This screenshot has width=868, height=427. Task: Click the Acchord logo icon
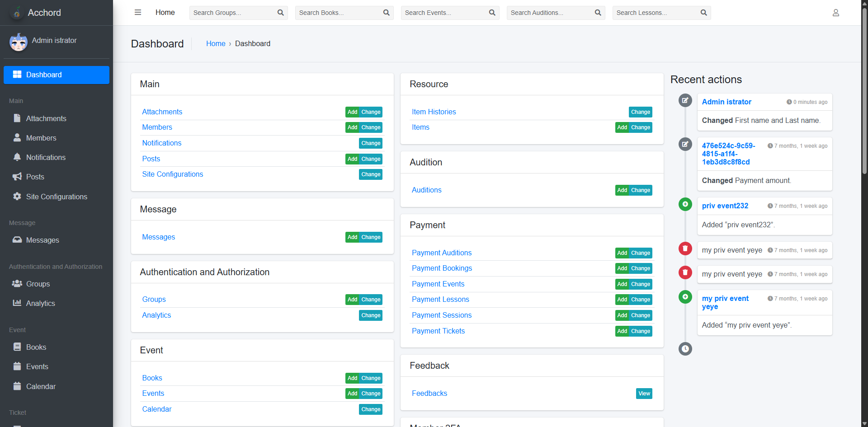pyautogui.click(x=17, y=13)
